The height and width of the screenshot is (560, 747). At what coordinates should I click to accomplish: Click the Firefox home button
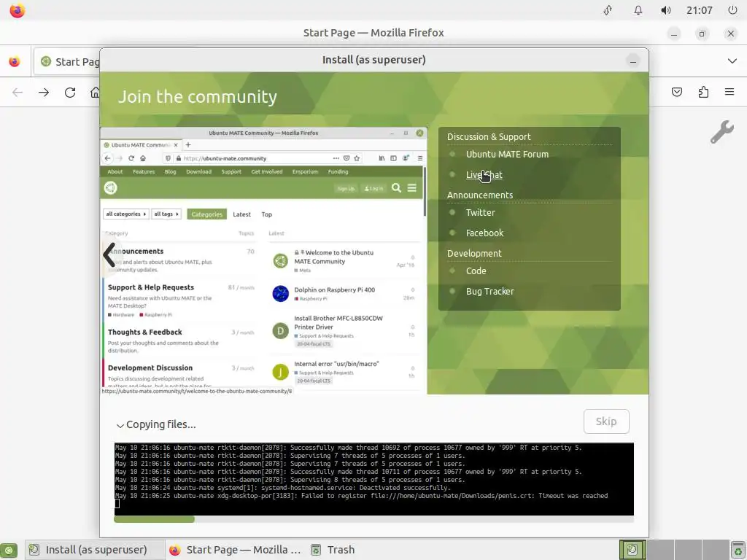click(x=96, y=92)
